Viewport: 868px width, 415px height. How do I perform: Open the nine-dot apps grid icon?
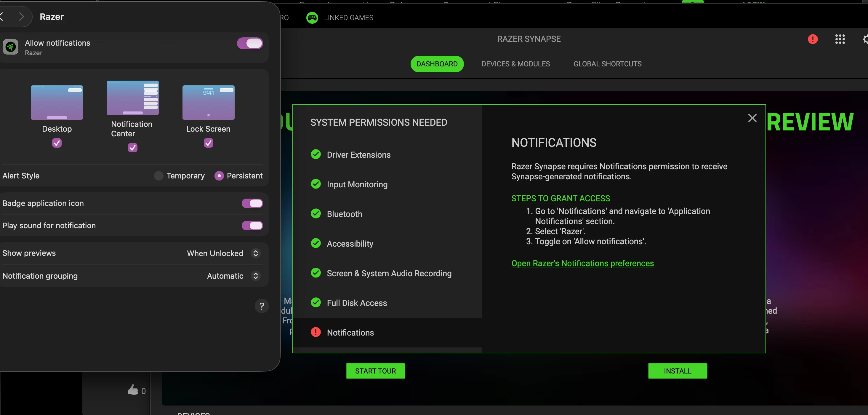coord(840,39)
